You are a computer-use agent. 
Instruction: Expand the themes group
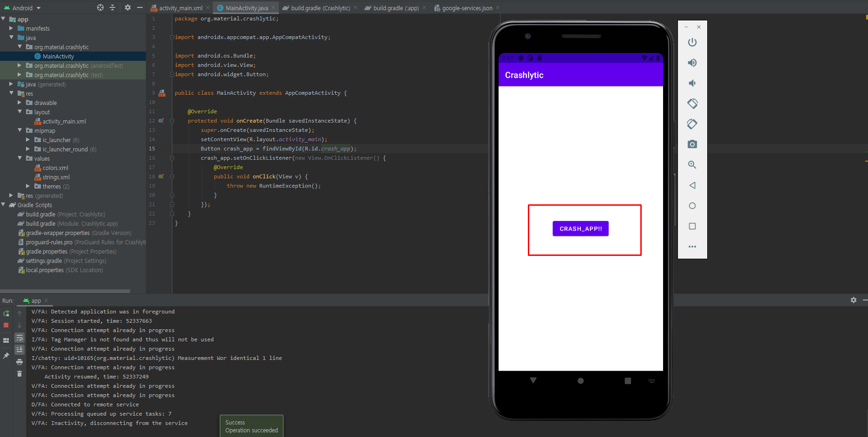[x=28, y=186]
